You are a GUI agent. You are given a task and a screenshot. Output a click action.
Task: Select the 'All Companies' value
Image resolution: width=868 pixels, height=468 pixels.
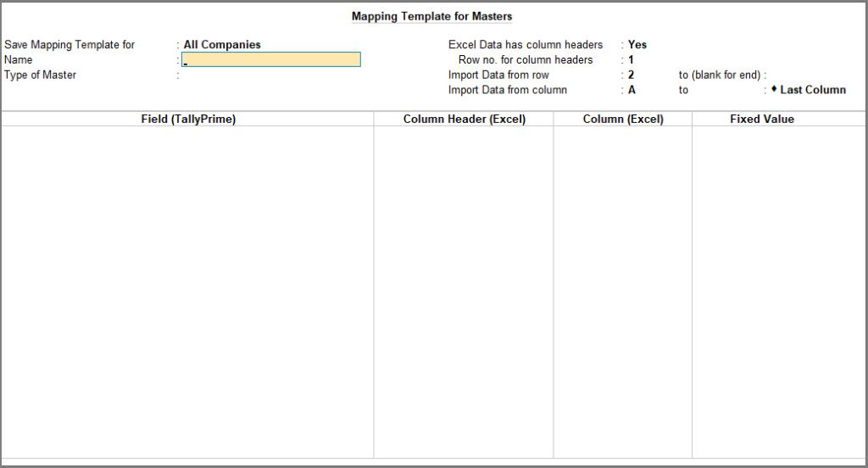(x=222, y=44)
